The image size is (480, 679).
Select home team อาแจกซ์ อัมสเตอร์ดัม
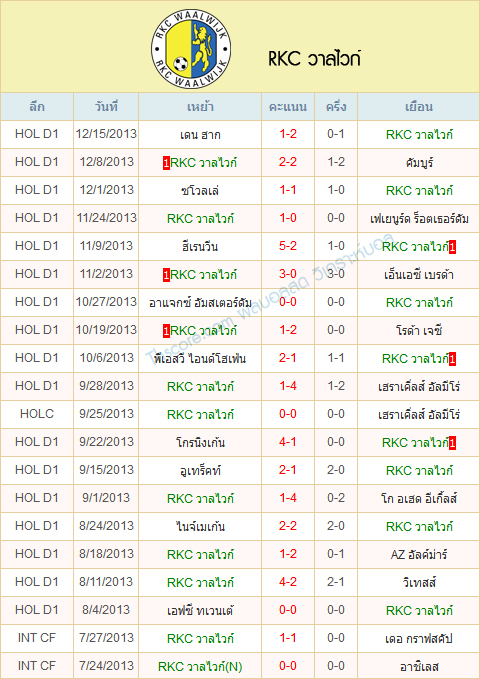pos(200,303)
